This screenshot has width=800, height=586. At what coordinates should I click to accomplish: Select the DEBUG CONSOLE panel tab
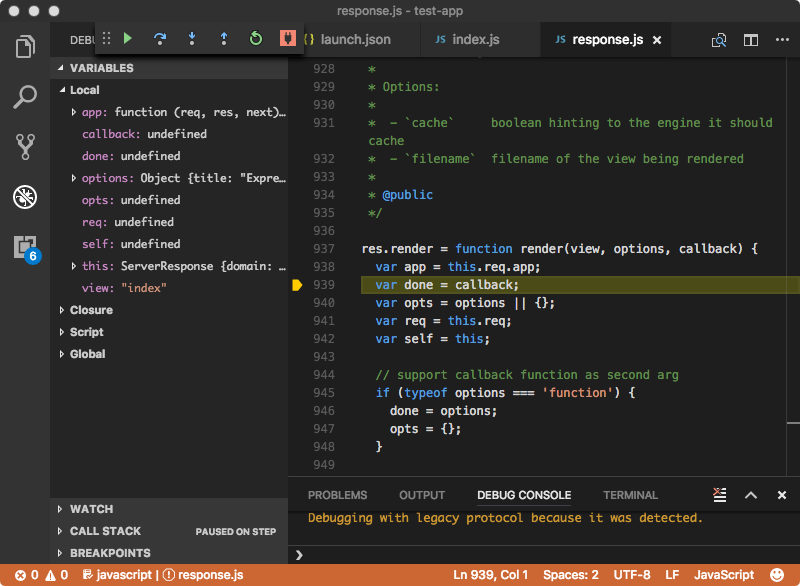pos(524,495)
